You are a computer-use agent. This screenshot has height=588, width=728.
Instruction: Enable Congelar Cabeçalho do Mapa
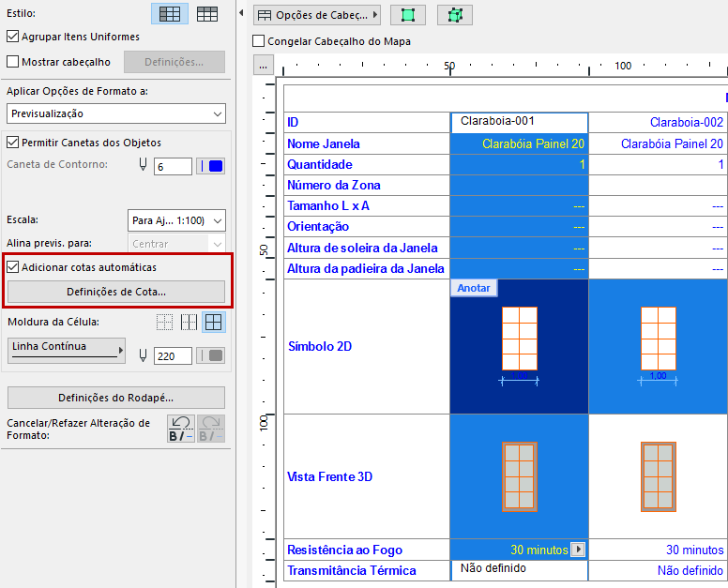click(259, 41)
